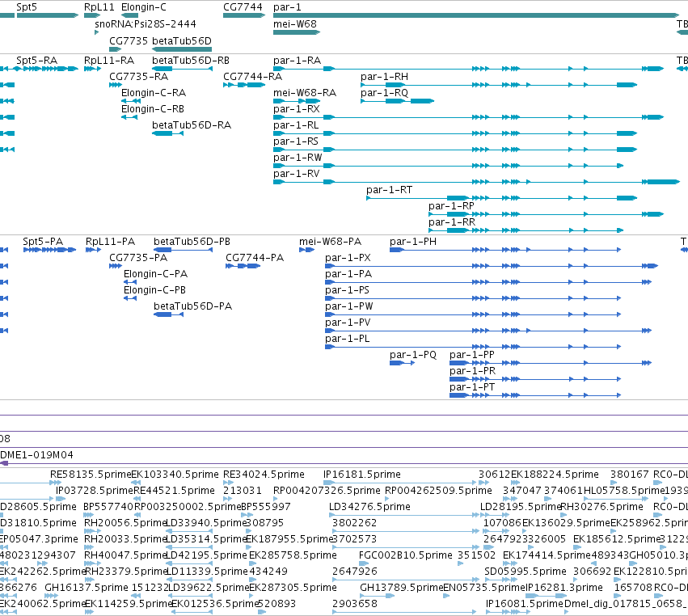Select par-1-PS protein label
Image resolution: width=688 pixels, height=616 pixels.
(x=347, y=290)
